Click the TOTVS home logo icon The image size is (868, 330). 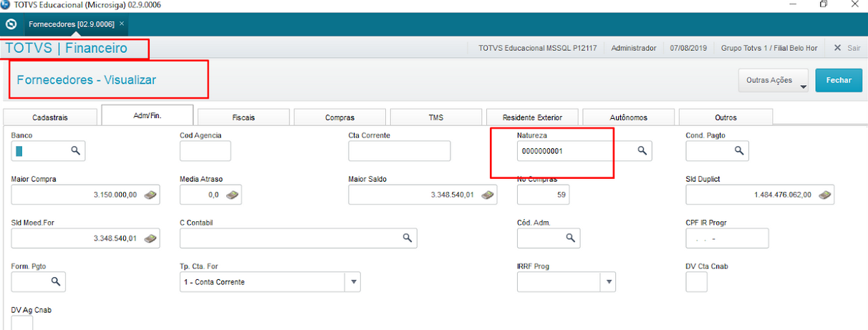[11, 24]
